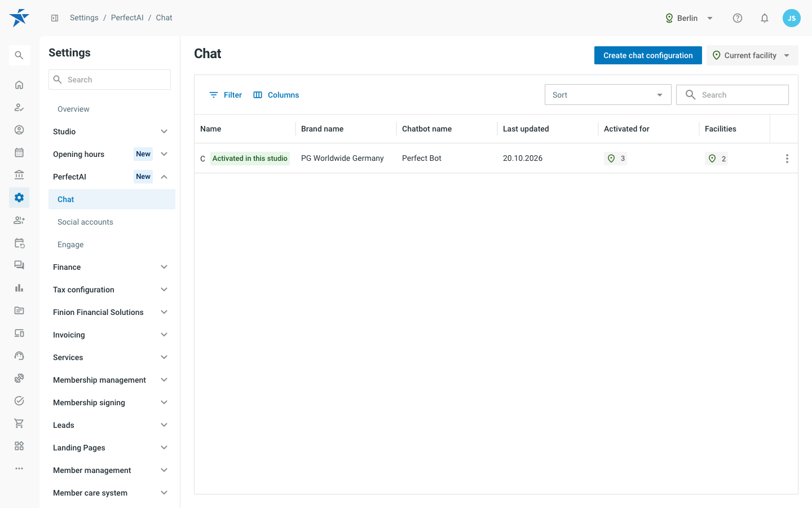Click the company star logo
This screenshot has width=812, height=508.
click(x=19, y=18)
